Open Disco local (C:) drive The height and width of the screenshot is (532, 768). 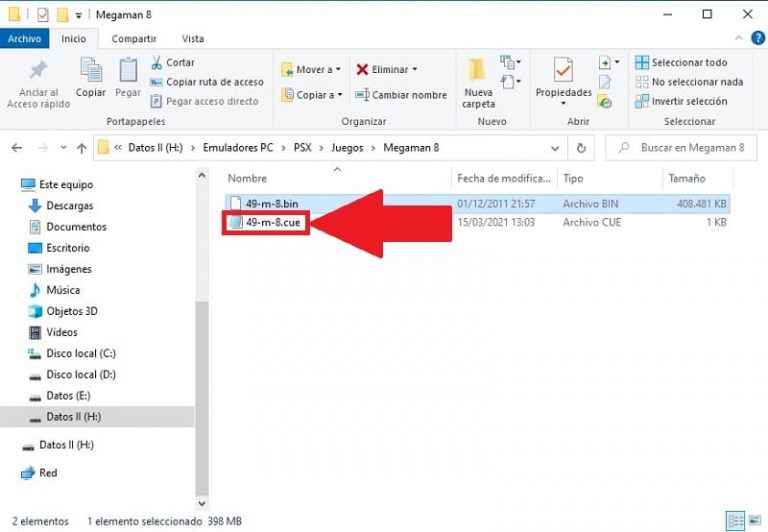click(72, 353)
